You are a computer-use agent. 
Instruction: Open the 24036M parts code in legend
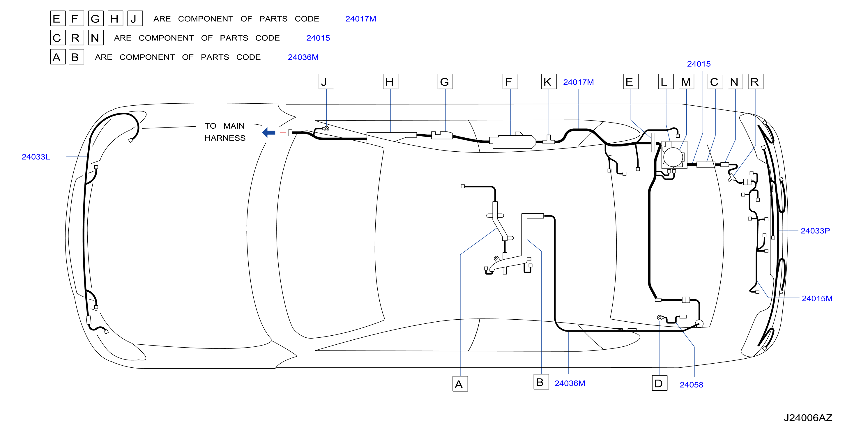coord(303,57)
